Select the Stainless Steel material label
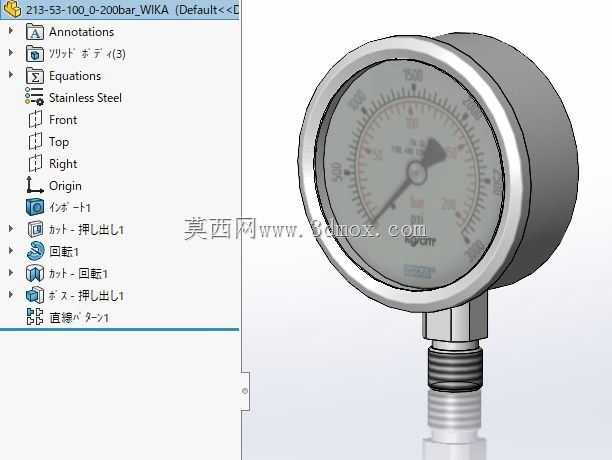This screenshot has height=460, width=612. pos(85,98)
